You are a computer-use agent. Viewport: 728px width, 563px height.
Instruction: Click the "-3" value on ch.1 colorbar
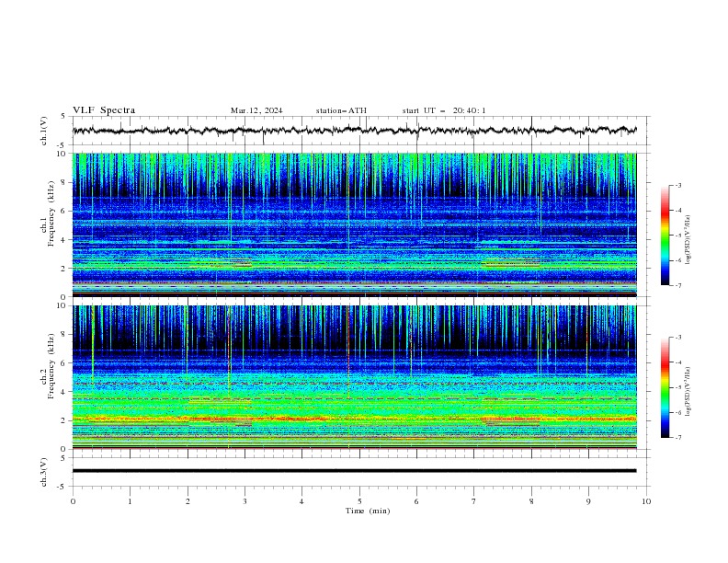678,185
